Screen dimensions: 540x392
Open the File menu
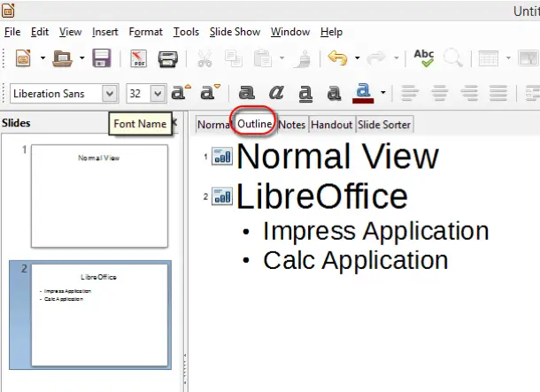pos(12,32)
